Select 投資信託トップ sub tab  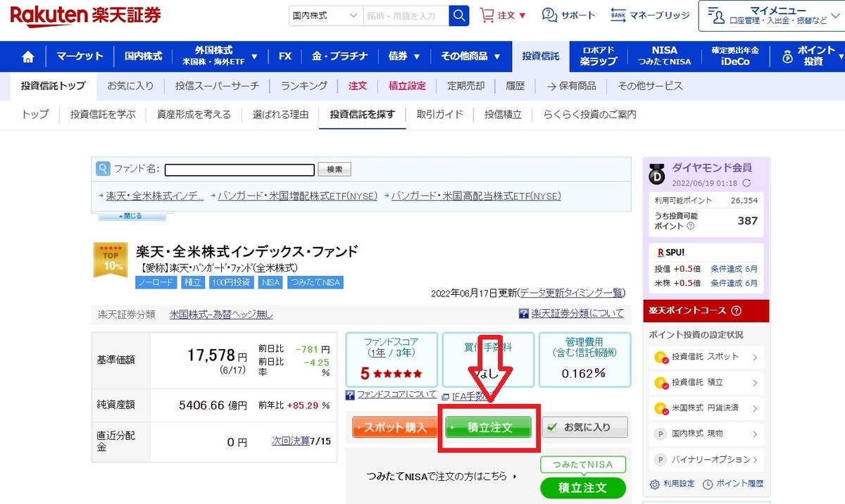pos(53,86)
